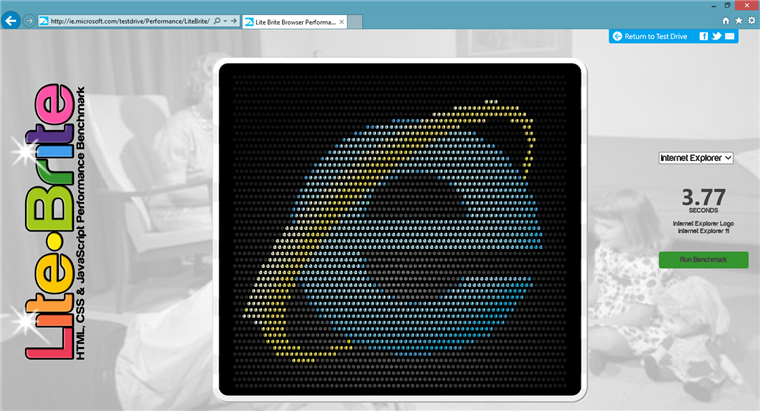Viewport: 760px width, 411px height.
Task: Open the Tools gear icon
Action: pos(750,20)
